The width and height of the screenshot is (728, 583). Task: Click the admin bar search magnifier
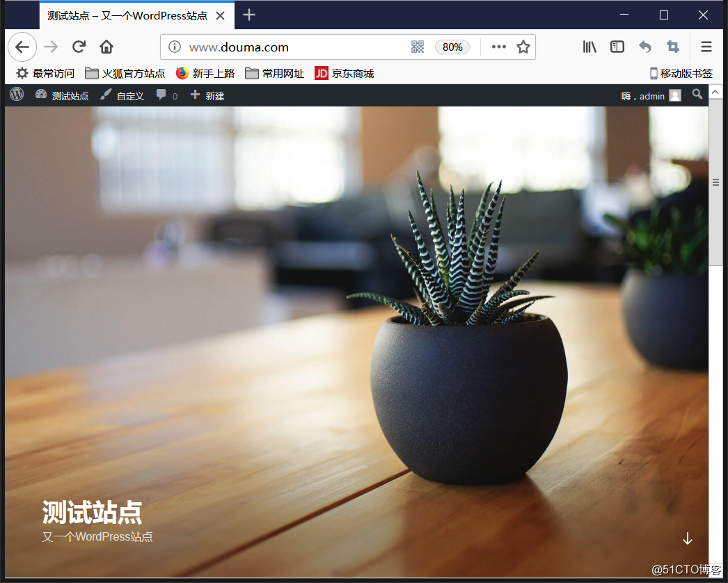pos(697,95)
